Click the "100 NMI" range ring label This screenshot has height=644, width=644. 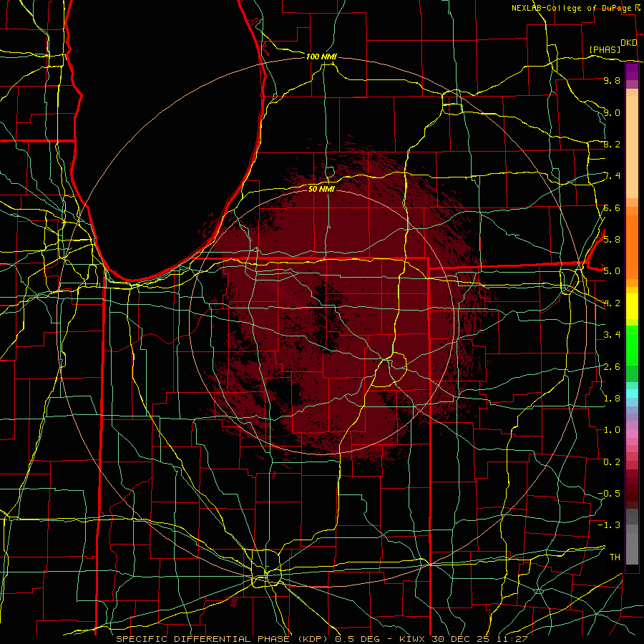321,57
